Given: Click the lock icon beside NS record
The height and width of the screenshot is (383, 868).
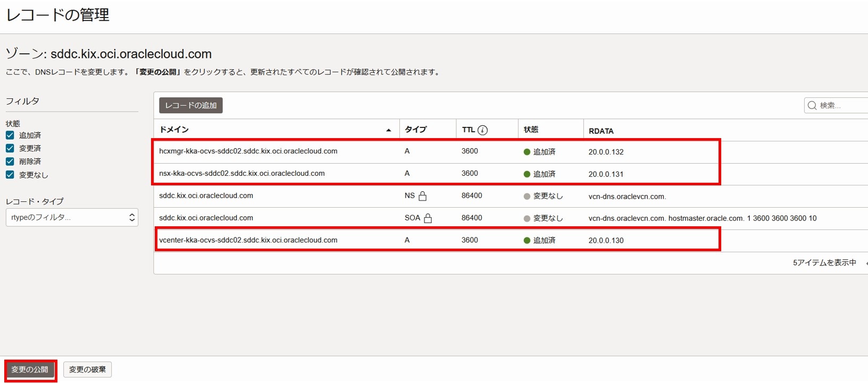Looking at the screenshot, I should pyautogui.click(x=423, y=196).
